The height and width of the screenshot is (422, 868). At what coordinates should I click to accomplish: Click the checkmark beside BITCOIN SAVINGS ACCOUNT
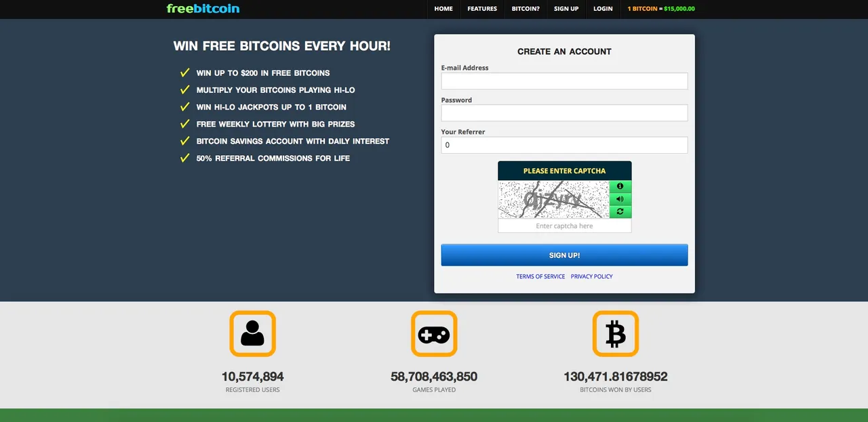184,141
